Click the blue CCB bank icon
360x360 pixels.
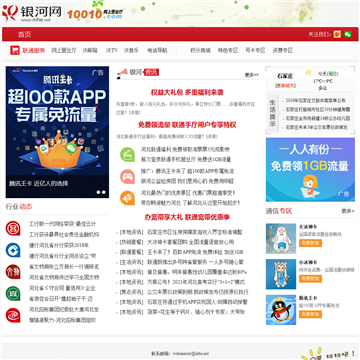coord(13,250)
